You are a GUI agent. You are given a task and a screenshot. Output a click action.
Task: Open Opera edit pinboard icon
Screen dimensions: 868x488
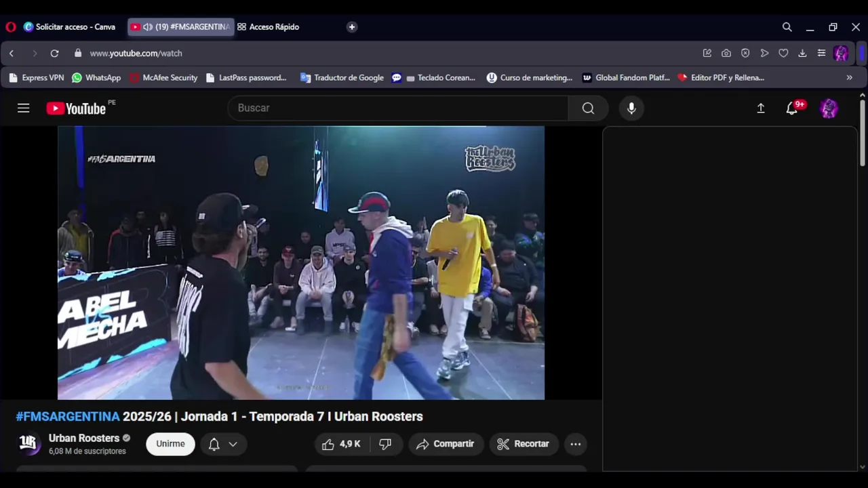click(707, 53)
